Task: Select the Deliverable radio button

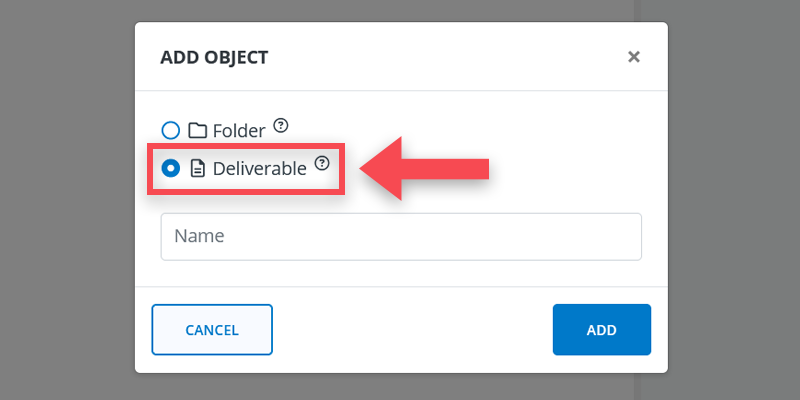Action: [171, 169]
